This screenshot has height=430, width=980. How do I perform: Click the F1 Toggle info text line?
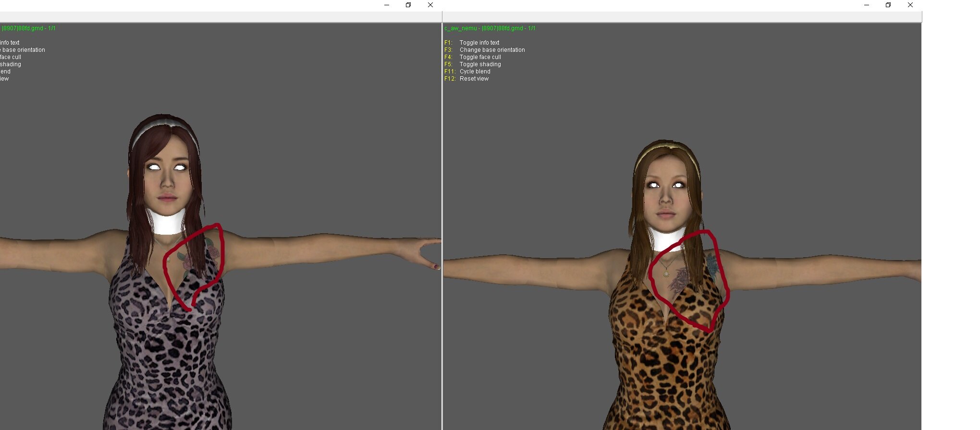pos(479,43)
